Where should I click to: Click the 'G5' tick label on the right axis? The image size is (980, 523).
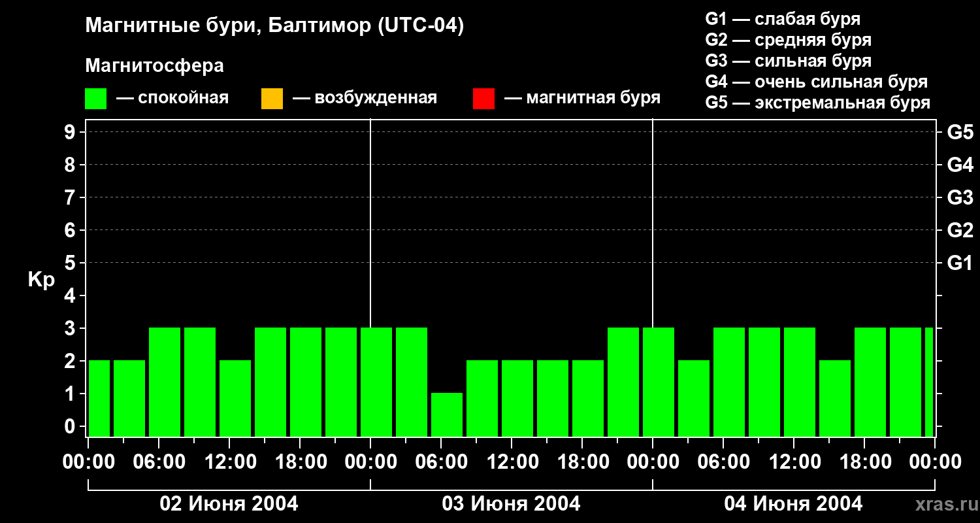click(x=960, y=132)
